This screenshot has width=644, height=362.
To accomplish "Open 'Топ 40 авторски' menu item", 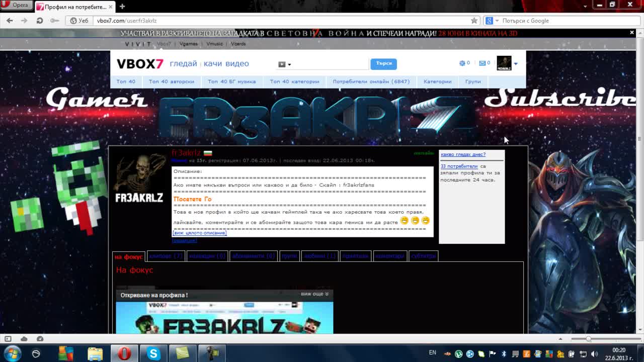I will tap(172, 81).
